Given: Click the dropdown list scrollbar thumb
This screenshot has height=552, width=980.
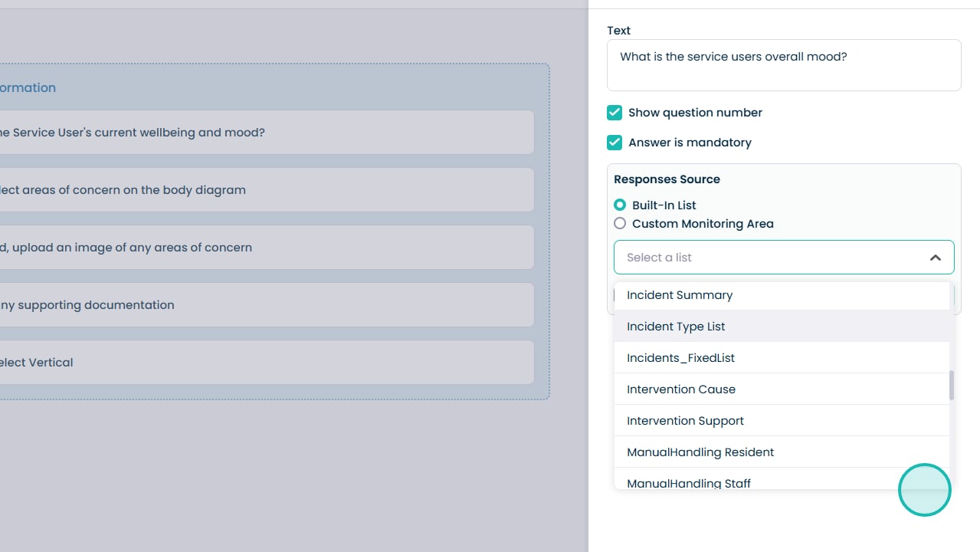Looking at the screenshot, I should [952, 385].
